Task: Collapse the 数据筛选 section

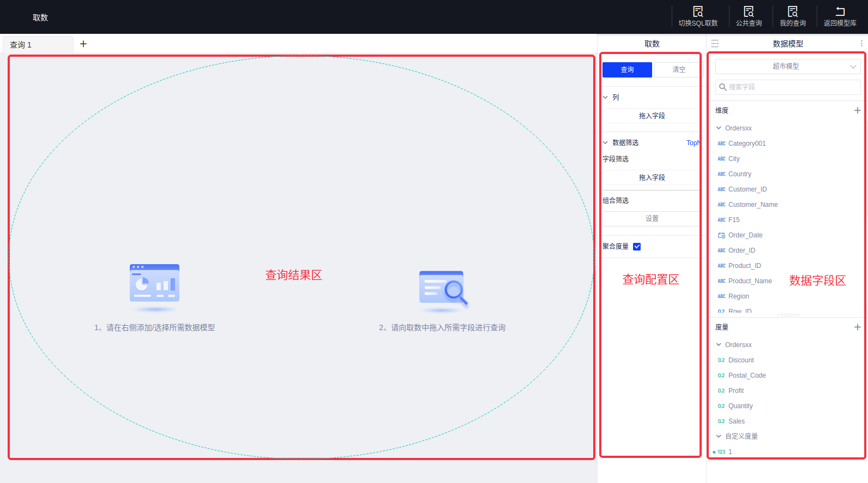Action: click(x=605, y=143)
